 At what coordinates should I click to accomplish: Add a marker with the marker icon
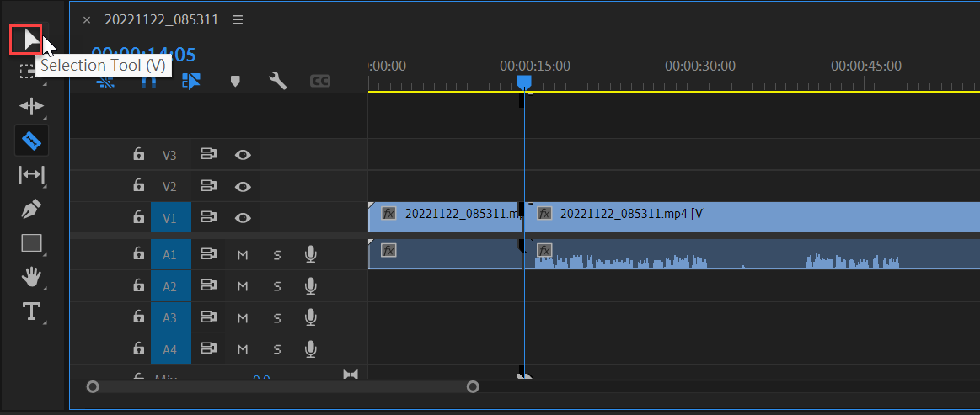point(235,81)
